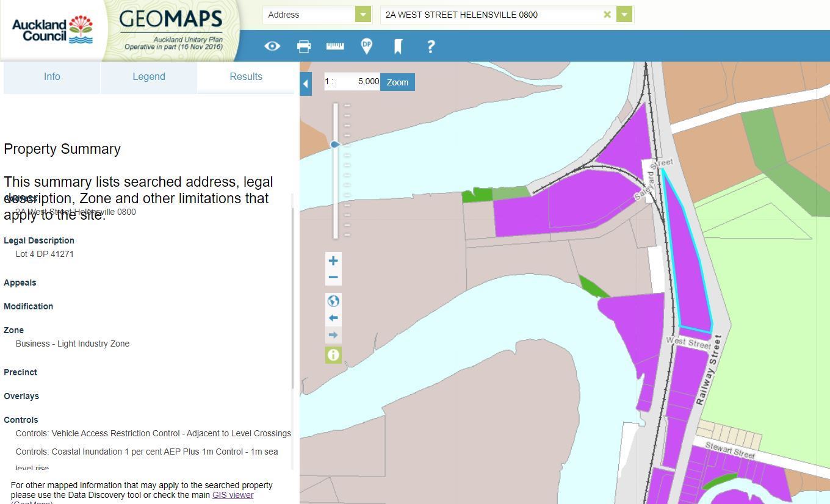Zoom in the map with plus button
Image resolution: width=830 pixels, height=504 pixels.
pos(333,261)
